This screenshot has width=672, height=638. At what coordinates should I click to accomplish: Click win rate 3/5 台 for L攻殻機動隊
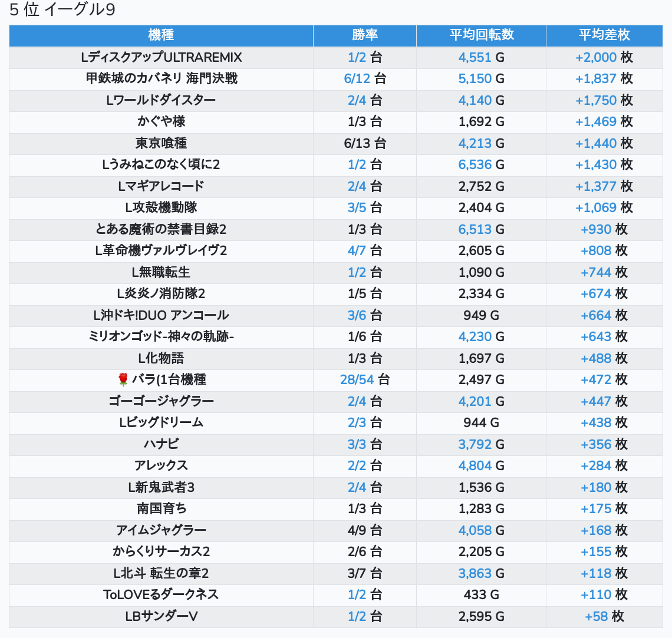coord(365,208)
